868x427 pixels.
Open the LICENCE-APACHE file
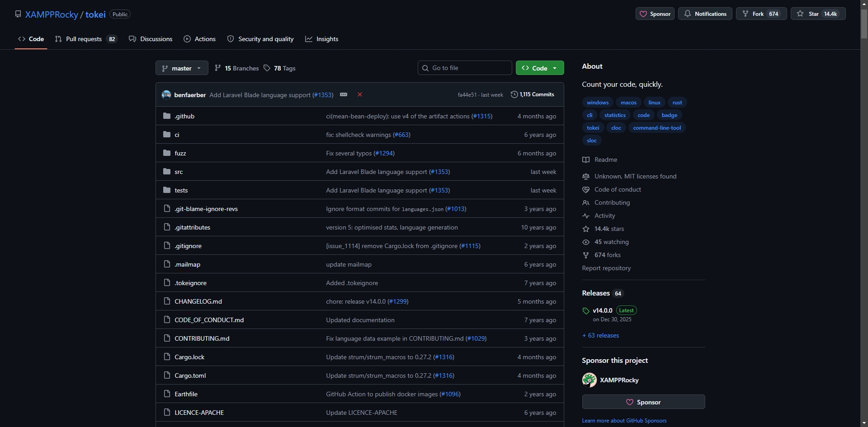[199, 413]
